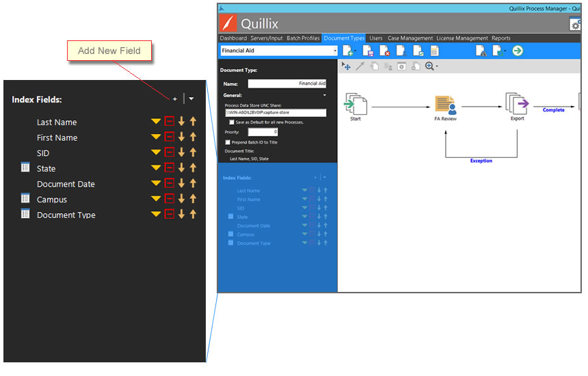Enable Save as Default for all new Processes

tap(232, 122)
